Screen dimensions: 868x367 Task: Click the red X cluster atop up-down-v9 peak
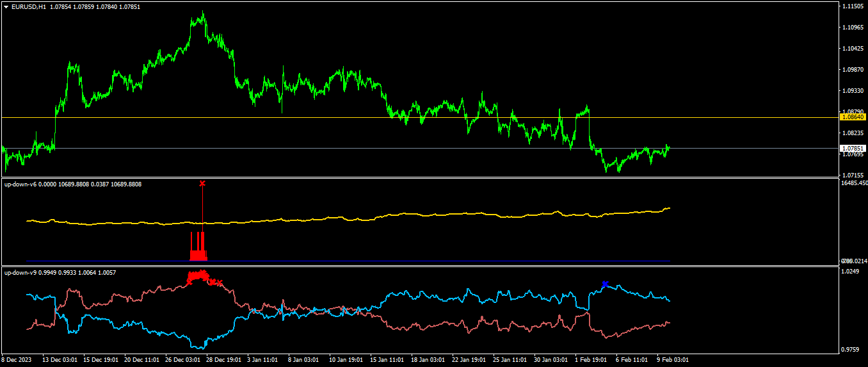tap(198, 276)
